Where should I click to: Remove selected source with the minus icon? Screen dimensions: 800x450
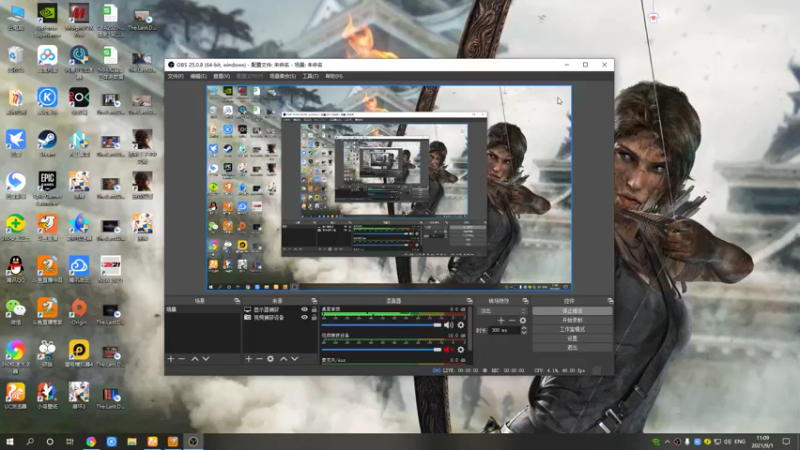[259, 359]
